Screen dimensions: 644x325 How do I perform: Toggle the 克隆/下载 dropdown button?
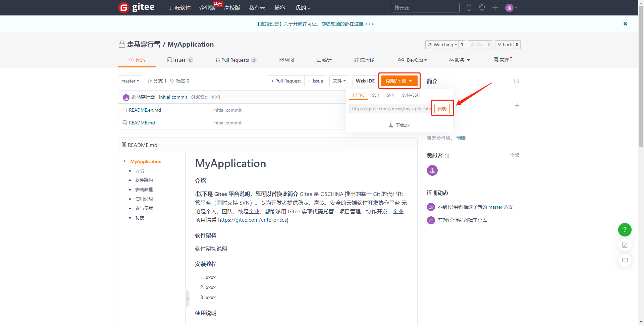[x=399, y=81]
